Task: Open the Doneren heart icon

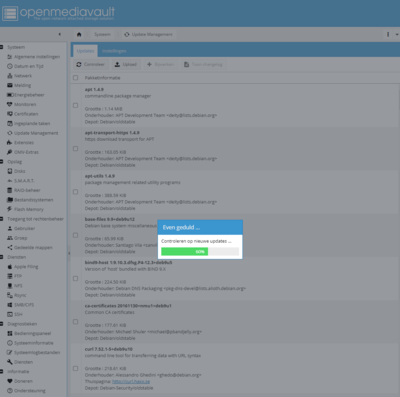Action: click(10, 381)
